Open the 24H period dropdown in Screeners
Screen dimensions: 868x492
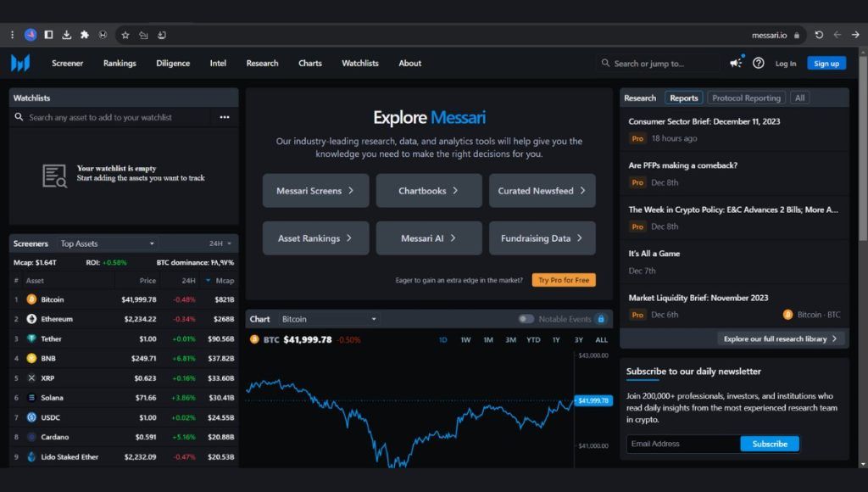click(220, 243)
